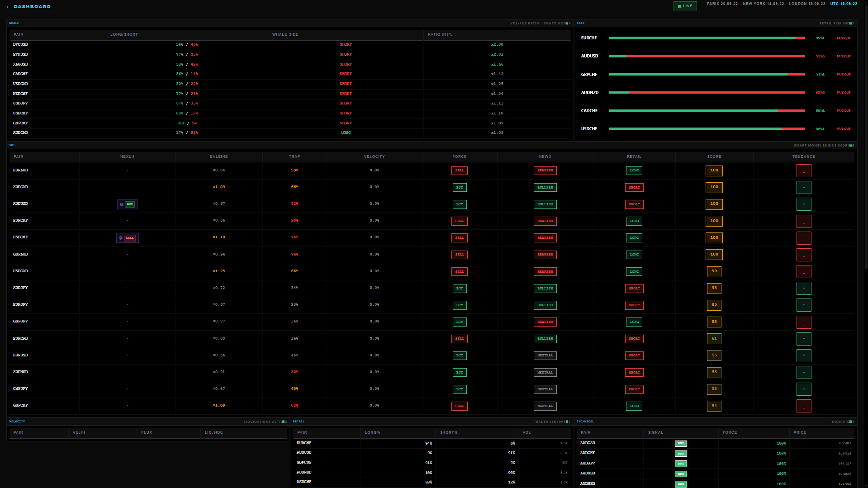
Task: Select the VELOCITY panel title
Action: 17,422
